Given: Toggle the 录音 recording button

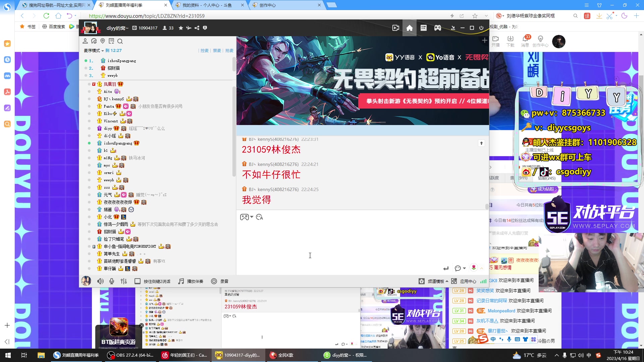Looking at the screenshot, I should [x=220, y=281].
